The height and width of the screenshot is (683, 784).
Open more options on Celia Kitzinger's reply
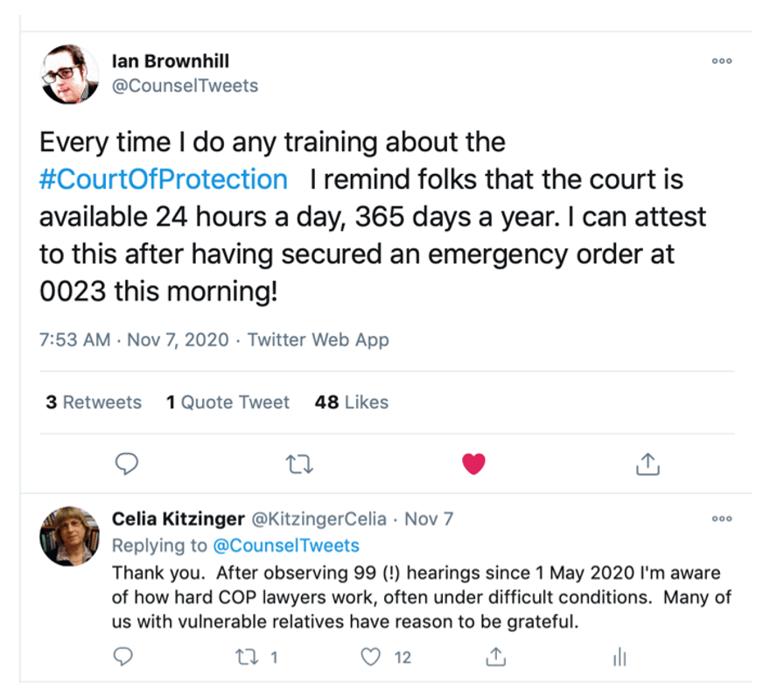click(721, 519)
